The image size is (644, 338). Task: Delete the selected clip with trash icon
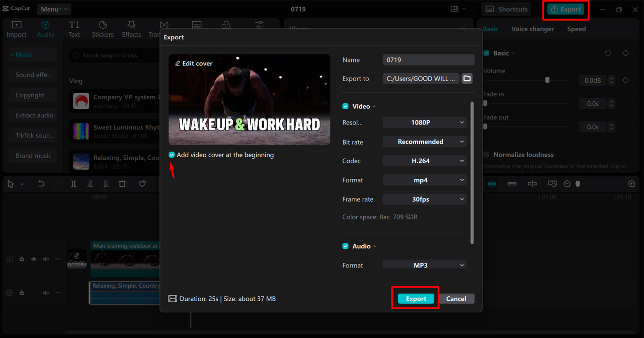click(x=122, y=184)
